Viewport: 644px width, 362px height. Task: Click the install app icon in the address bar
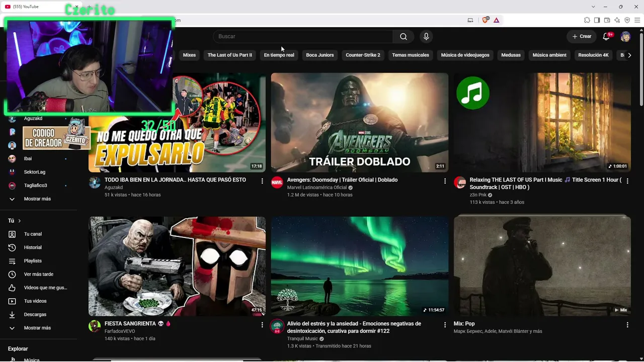tap(470, 20)
